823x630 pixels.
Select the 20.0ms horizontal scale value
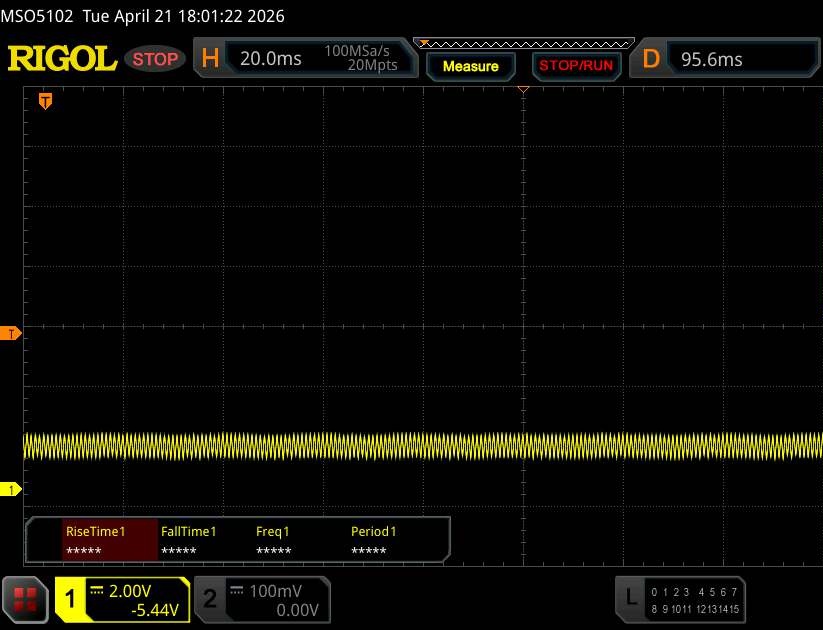271,59
